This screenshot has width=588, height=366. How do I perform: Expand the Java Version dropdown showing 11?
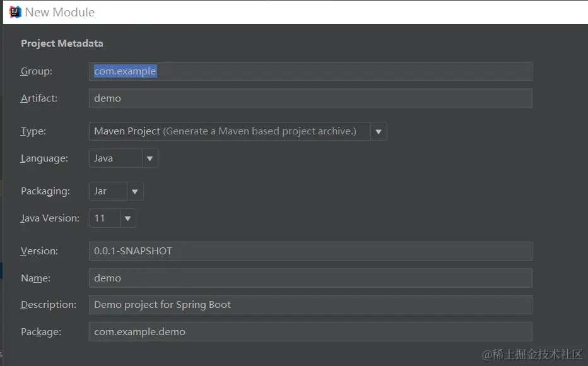127,218
